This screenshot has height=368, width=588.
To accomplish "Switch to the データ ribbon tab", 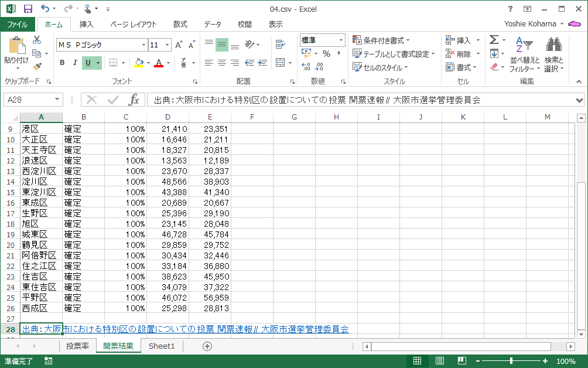I will [x=212, y=25].
